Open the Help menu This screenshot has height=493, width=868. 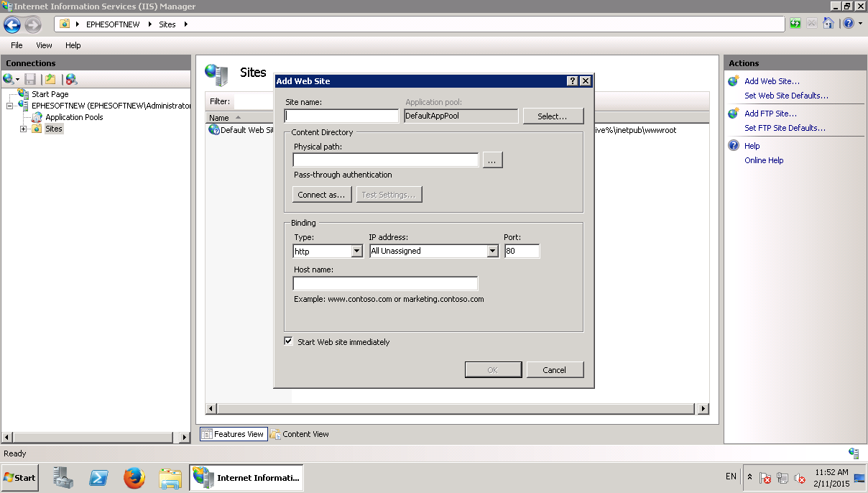click(x=73, y=45)
